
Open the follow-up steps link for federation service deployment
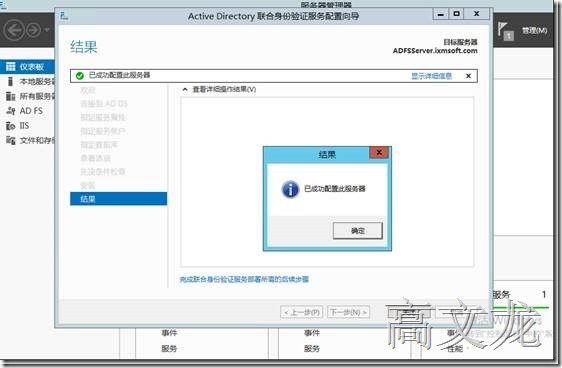pyautogui.click(x=244, y=279)
